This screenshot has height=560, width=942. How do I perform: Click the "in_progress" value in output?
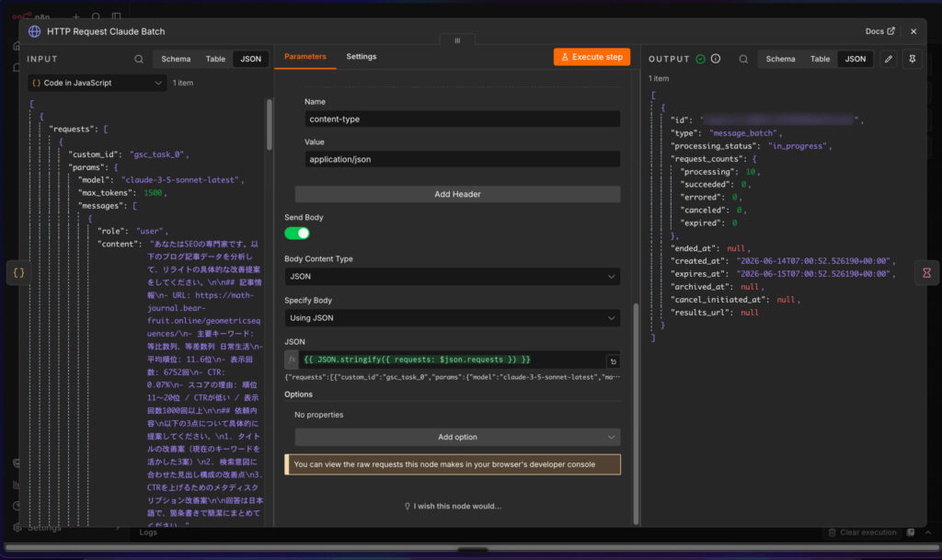click(798, 146)
